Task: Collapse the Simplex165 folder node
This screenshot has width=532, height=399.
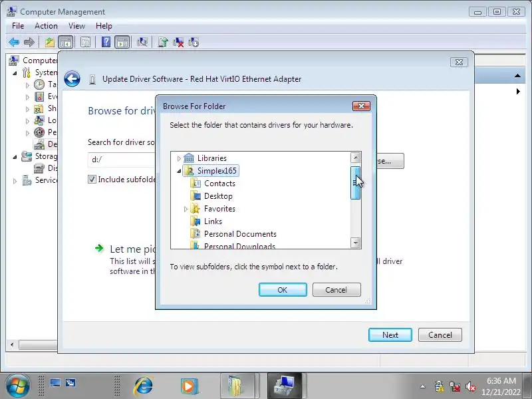Action: click(x=179, y=171)
